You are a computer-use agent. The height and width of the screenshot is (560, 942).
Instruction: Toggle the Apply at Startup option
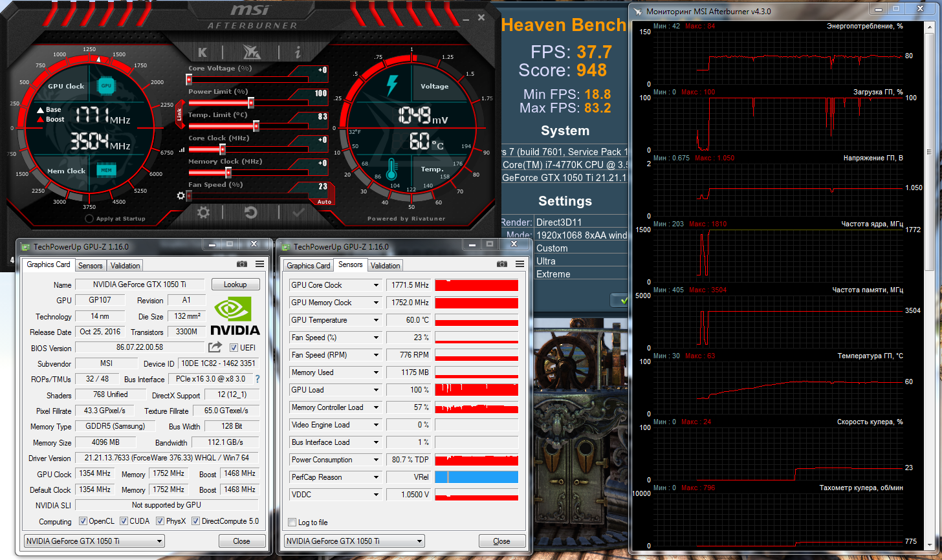(89, 219)
